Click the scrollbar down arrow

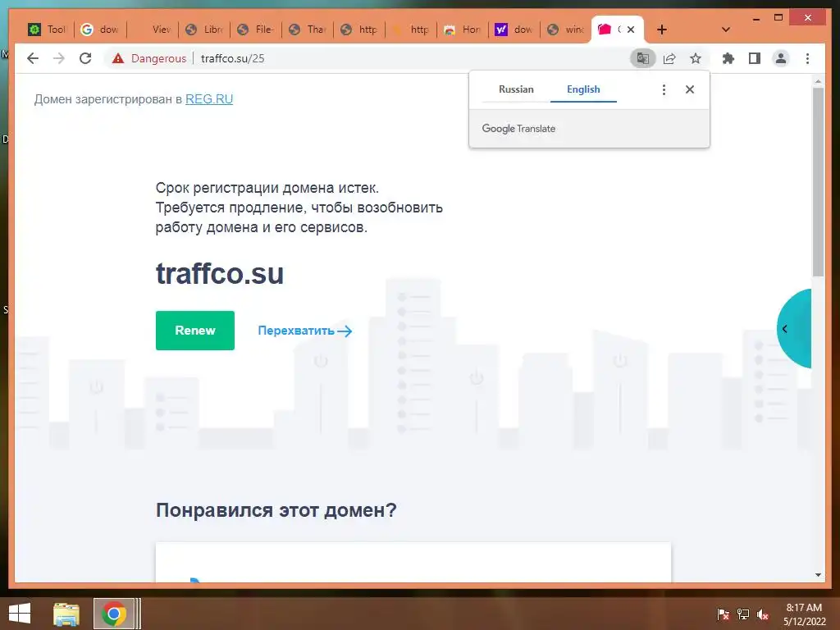818,575
